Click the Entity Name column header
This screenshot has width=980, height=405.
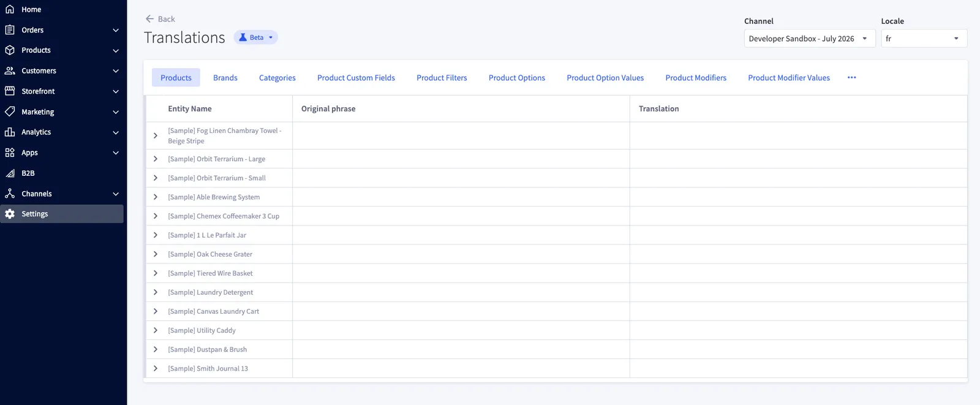(190, 108)
